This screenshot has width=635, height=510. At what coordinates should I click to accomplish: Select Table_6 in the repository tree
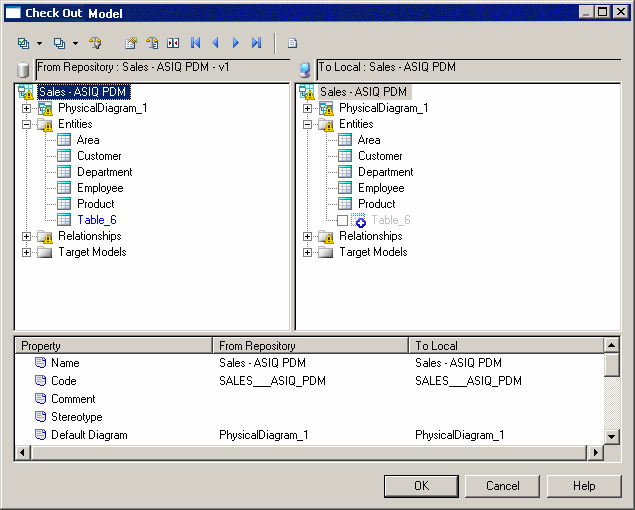pos(96,220)
